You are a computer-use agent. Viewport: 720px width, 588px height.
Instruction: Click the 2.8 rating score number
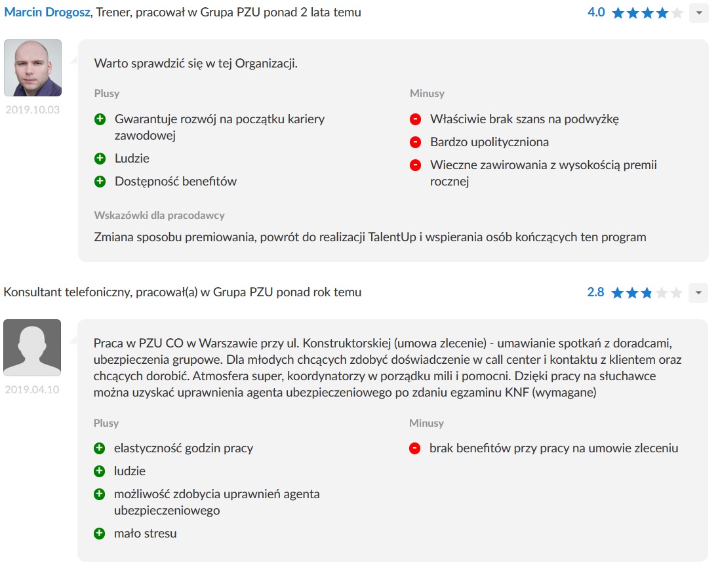point(595,292)
